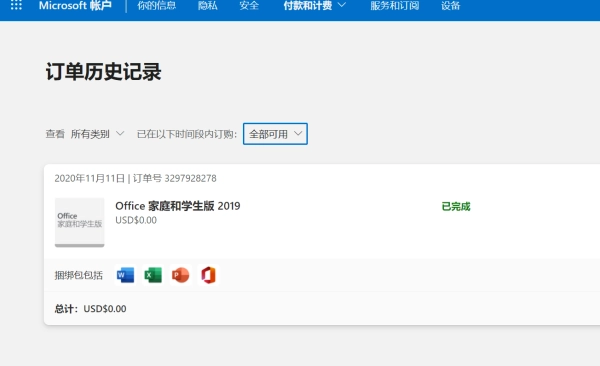Open Office 家庭和学生版 2019 product link
This screenshot has height=366, width=600.
[178, 206]
